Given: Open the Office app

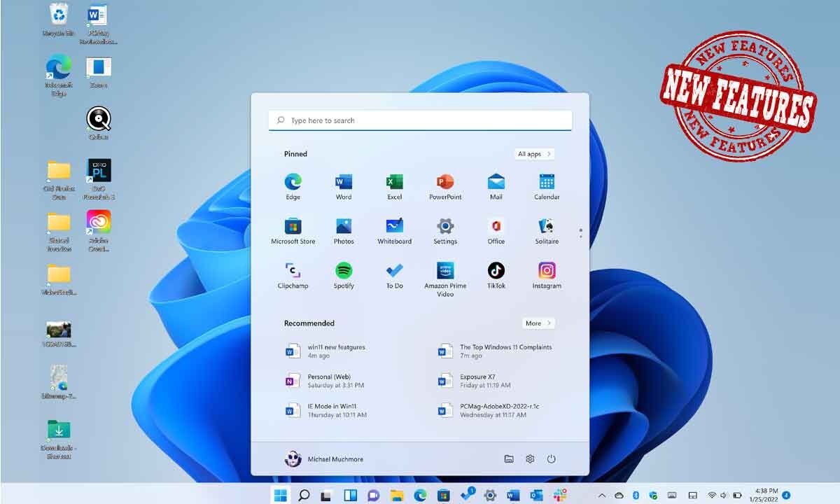Looking at the screenshot, I should [x=496, y=231].
